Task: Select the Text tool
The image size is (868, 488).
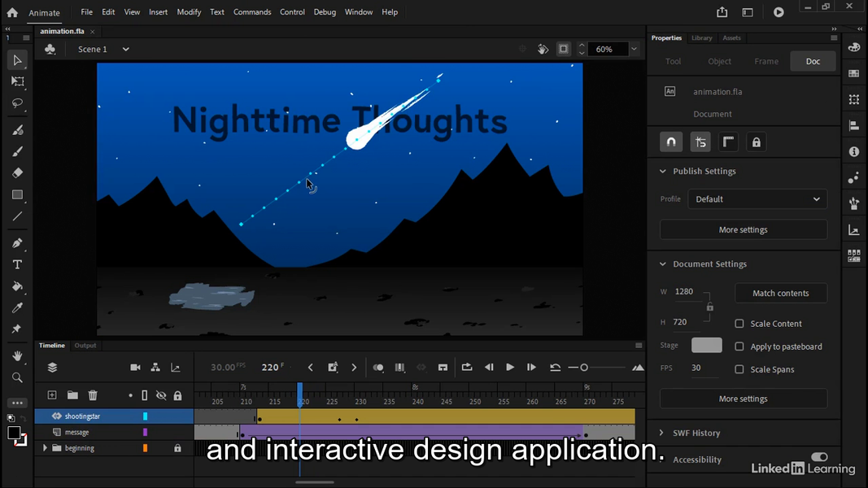Action: coord(18,264)
